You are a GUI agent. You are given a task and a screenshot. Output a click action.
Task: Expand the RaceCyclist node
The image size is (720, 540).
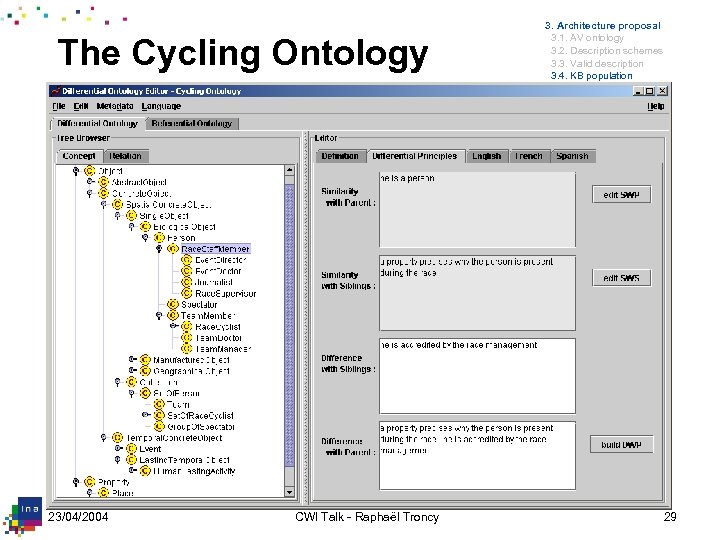pyautogui.click(x=173, y=326)
